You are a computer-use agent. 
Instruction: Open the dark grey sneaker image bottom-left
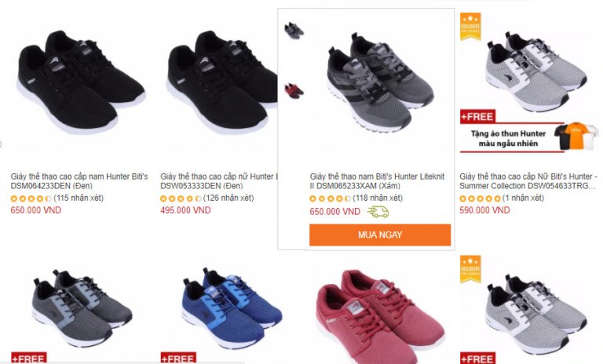coord(82,308)
